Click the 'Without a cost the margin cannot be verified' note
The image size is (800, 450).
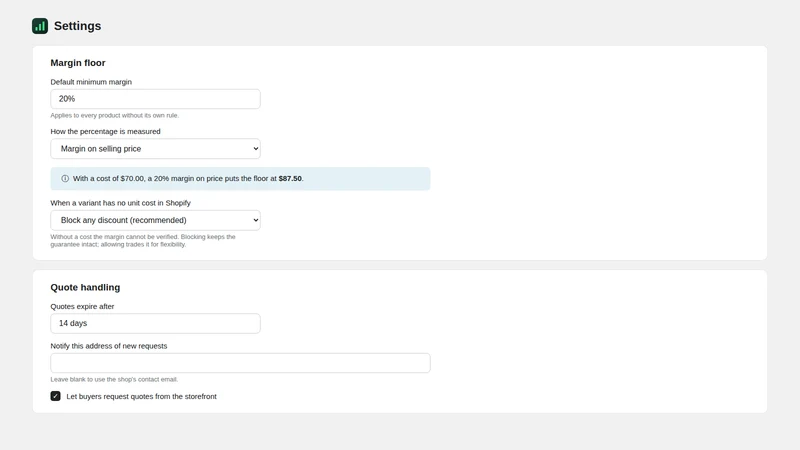tap(143, 240)
